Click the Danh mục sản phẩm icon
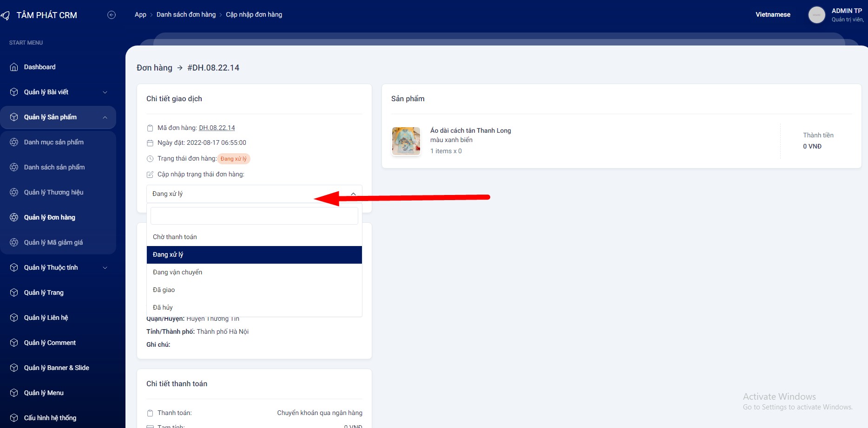This screenshot has width=868, height=428. click(14, 143)
